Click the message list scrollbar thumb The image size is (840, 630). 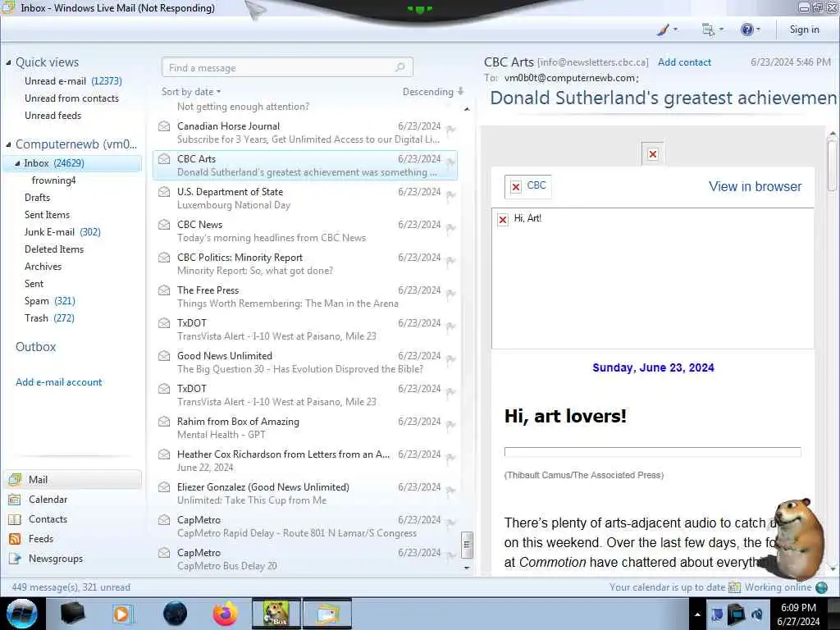click(x=467, y=545)
